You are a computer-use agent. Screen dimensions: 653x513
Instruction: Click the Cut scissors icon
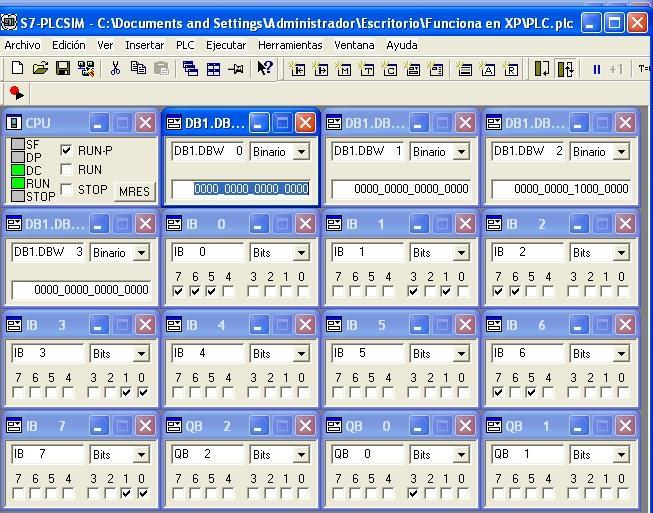pos(115,68)
